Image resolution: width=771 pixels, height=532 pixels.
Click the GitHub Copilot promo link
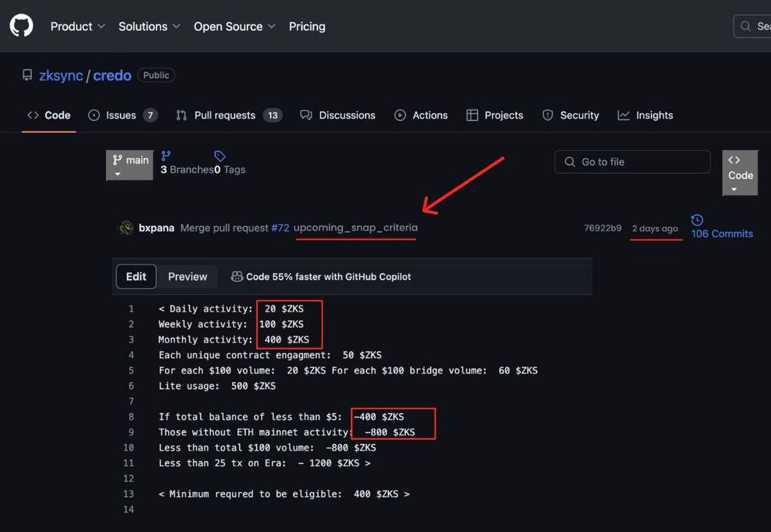click(328, 277)
